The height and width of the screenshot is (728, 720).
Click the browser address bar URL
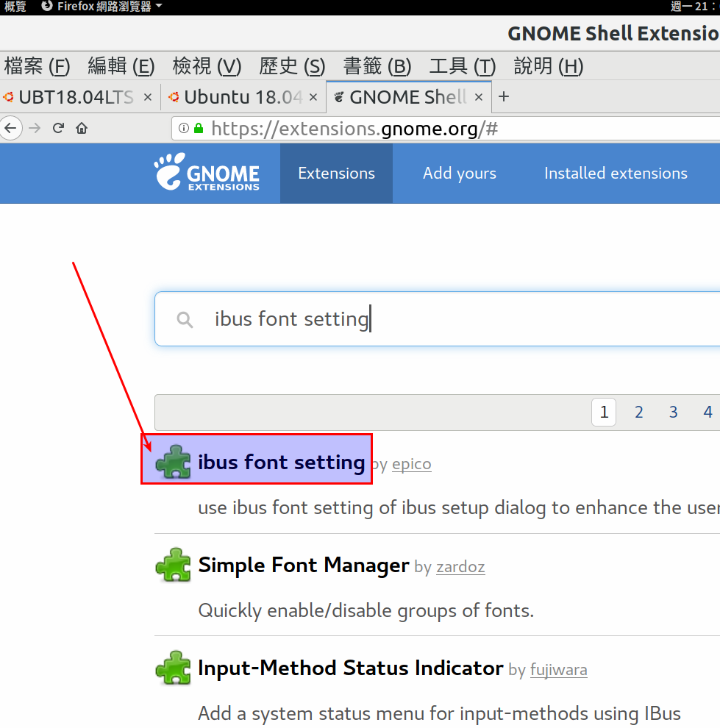[446, 129]
